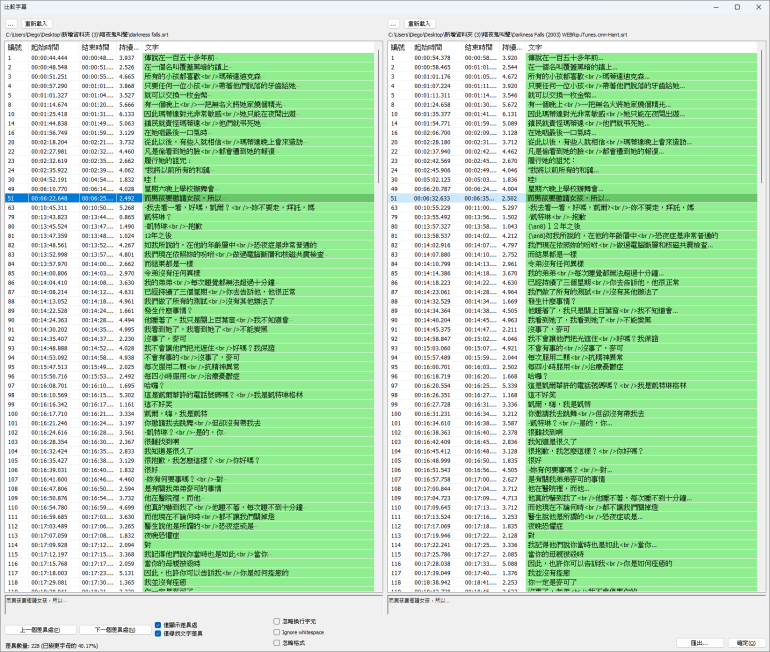The width and height of the screenshot is (770, 652).
Task: Confirm with the 確定 button
Action: 745,643
